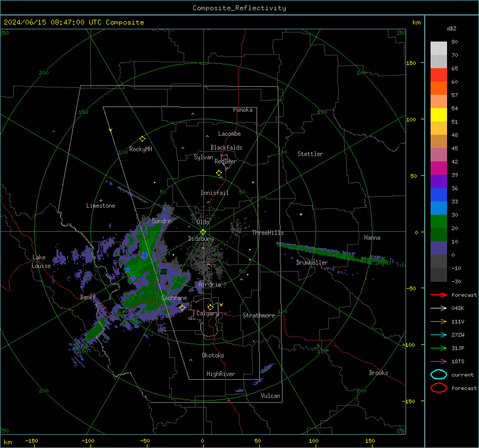Image resolution: width=479 pixels, height=448 pixels.
Task: Click the red forecast arrow in the legend
Action: pyautogui.click(x=439, y=295)
